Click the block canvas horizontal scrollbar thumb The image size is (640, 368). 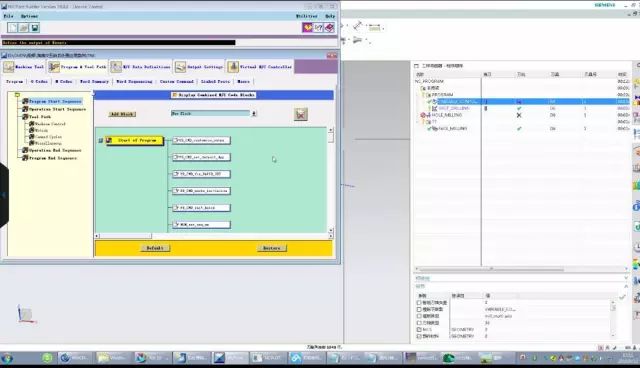(126, 236)
